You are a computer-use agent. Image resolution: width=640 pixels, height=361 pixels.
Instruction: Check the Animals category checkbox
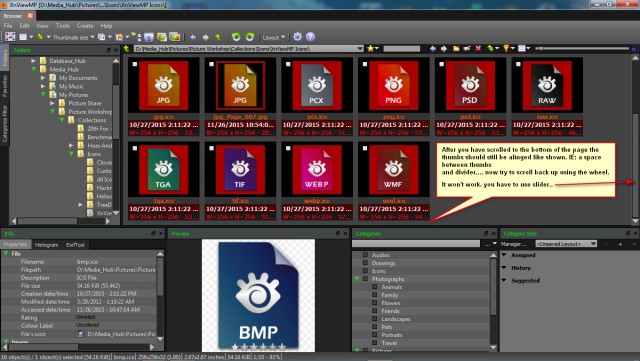[374, 287]
